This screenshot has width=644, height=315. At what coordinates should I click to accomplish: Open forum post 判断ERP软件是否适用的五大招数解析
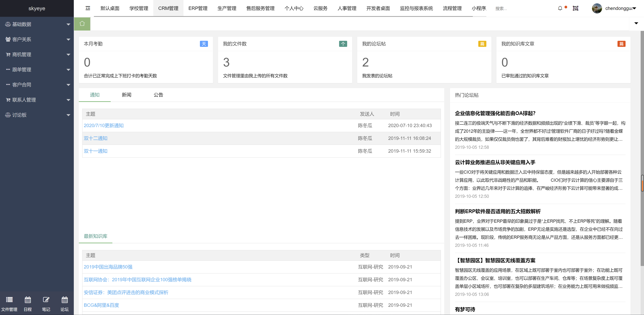click(x=498, y=211)
